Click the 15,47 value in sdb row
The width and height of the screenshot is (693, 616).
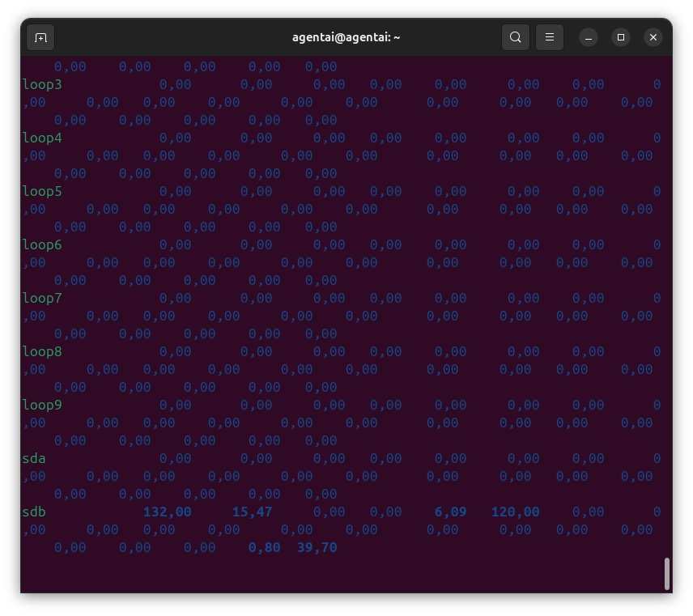pyautogui.click(x=252, y=512)
